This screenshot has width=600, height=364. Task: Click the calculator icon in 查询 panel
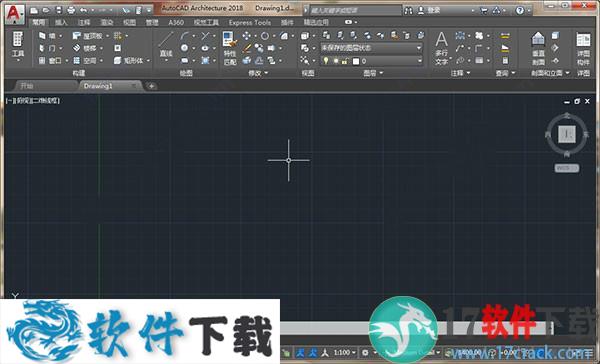505,60
